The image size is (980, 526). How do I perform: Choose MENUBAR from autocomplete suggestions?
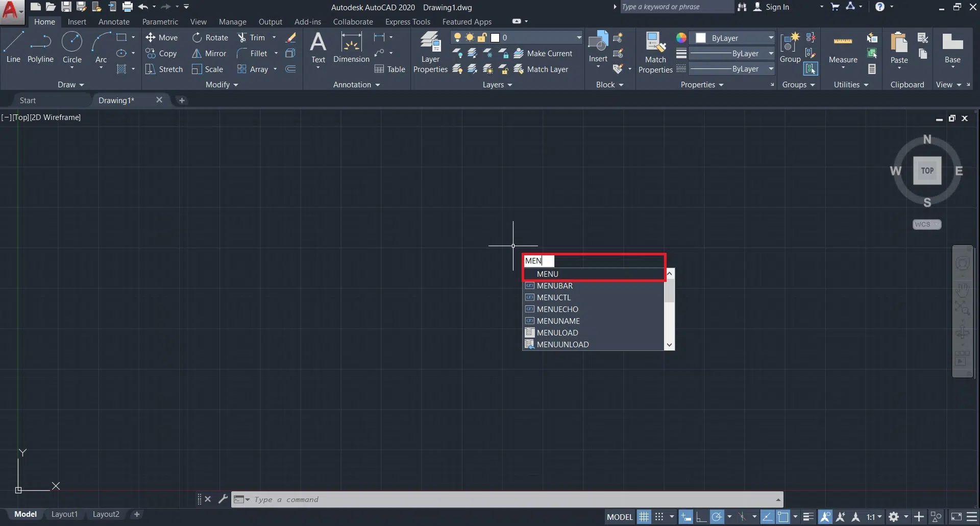(555, 286)
